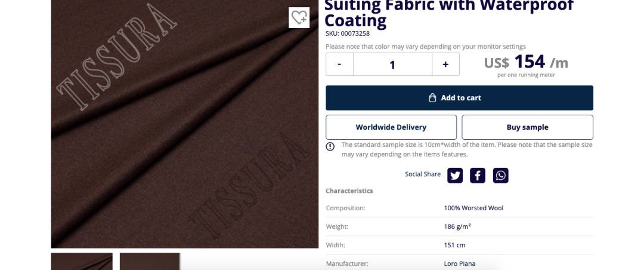
Task: Click the Add to cart button
Action: (459, 98)
